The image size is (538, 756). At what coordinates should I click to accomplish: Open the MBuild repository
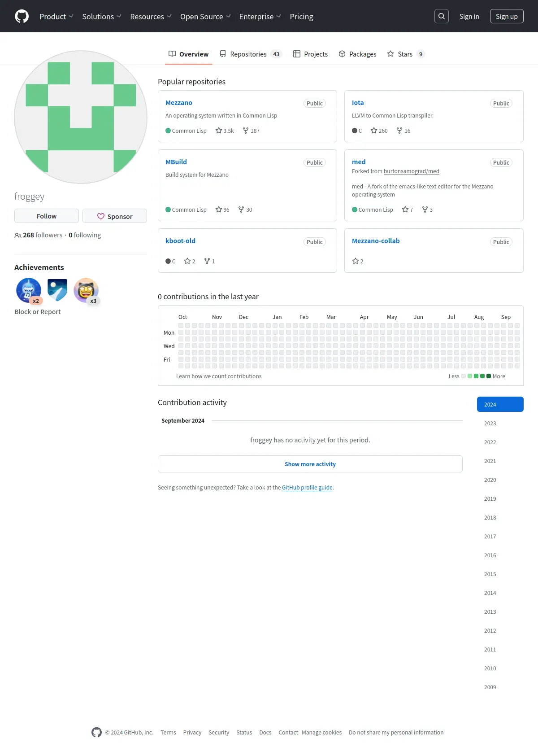point(176,162)
